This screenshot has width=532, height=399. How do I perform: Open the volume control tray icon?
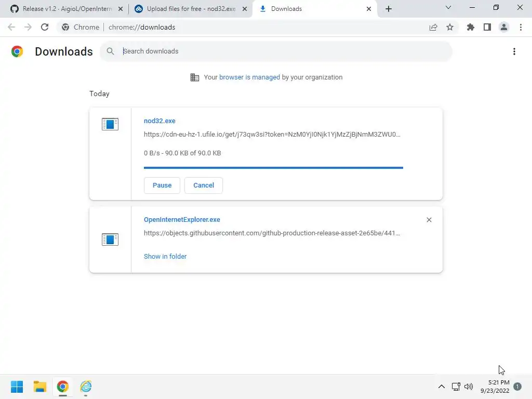click(469, 387)
